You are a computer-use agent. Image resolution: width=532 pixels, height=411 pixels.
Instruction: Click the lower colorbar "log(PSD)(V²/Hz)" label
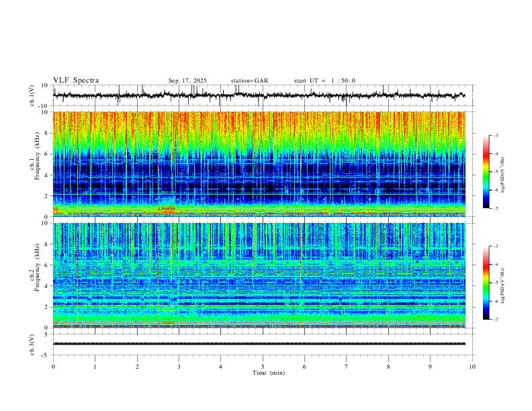point(503,285)
